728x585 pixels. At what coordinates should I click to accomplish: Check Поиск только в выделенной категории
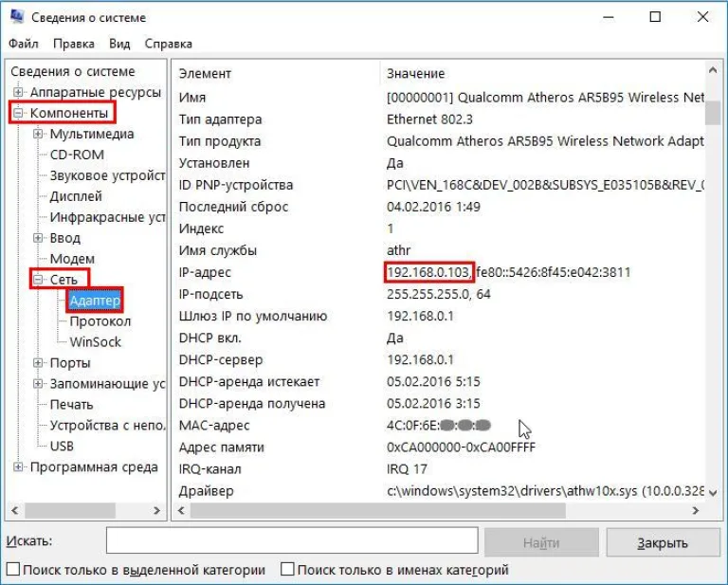13,569
